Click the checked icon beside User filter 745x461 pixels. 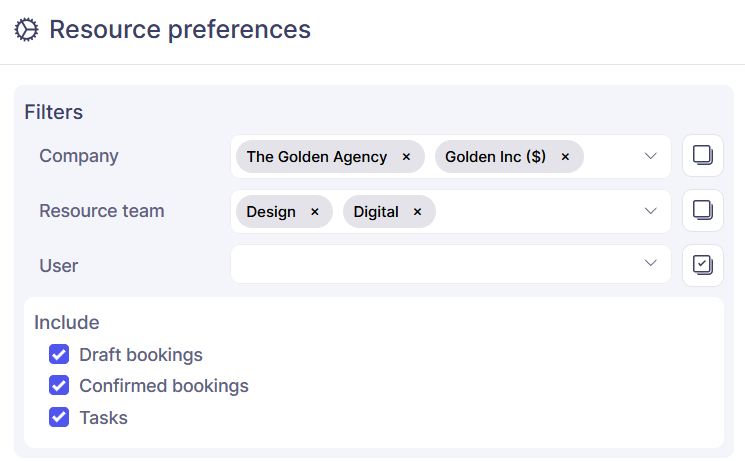(x=703, y=265)
